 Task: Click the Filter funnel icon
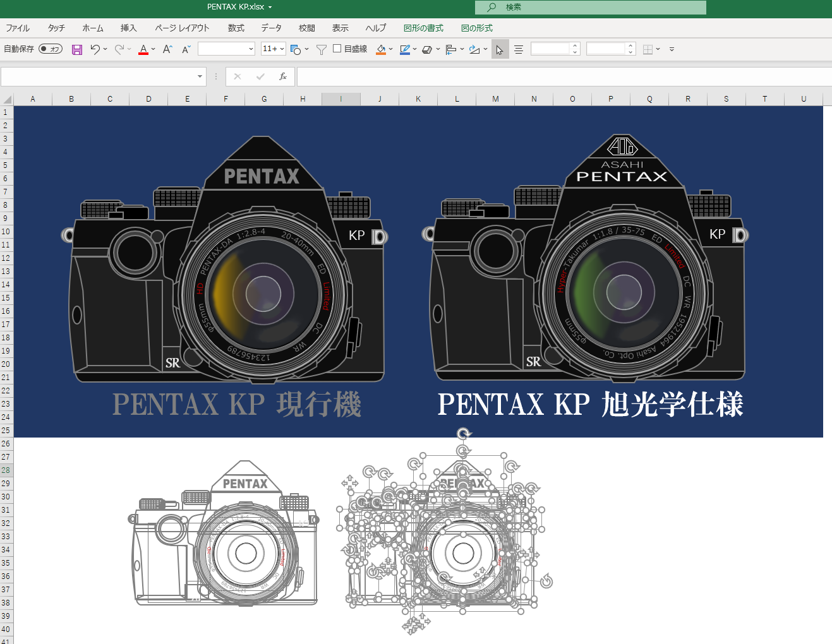point(321,49)
